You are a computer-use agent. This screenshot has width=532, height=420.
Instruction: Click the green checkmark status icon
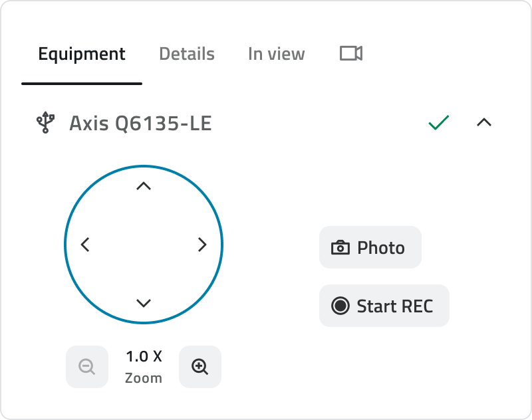[x=439, y=122]
